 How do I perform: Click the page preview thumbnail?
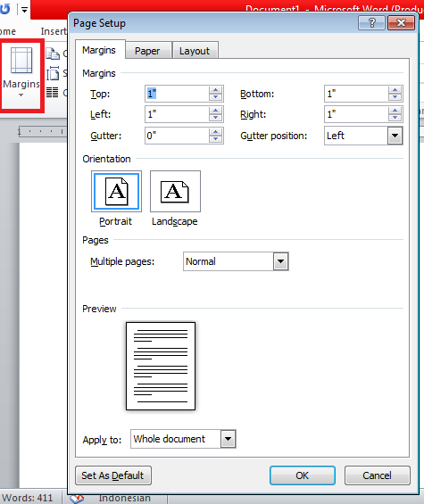[161, 366]
